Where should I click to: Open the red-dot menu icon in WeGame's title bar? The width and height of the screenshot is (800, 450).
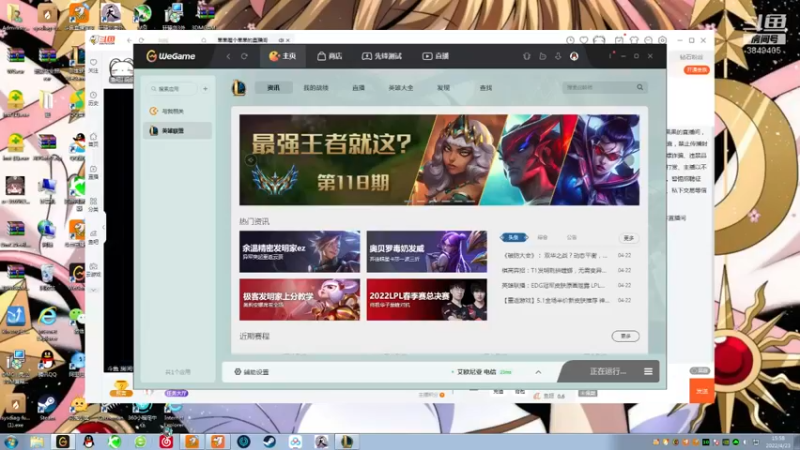point(611,55)
